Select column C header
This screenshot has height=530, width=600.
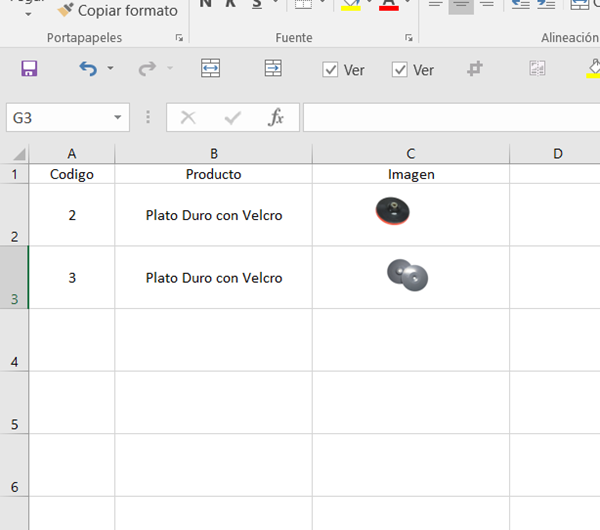tap(411, 154)
